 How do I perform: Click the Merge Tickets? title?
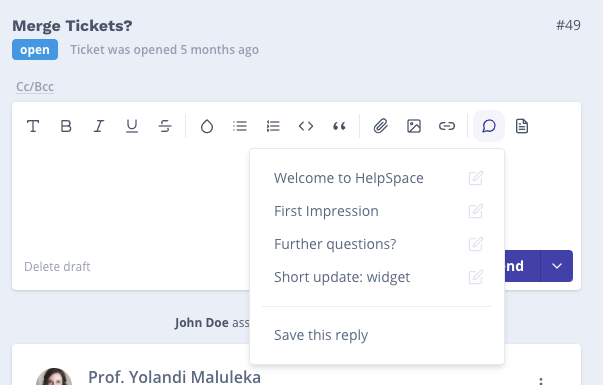coord(72,26)
